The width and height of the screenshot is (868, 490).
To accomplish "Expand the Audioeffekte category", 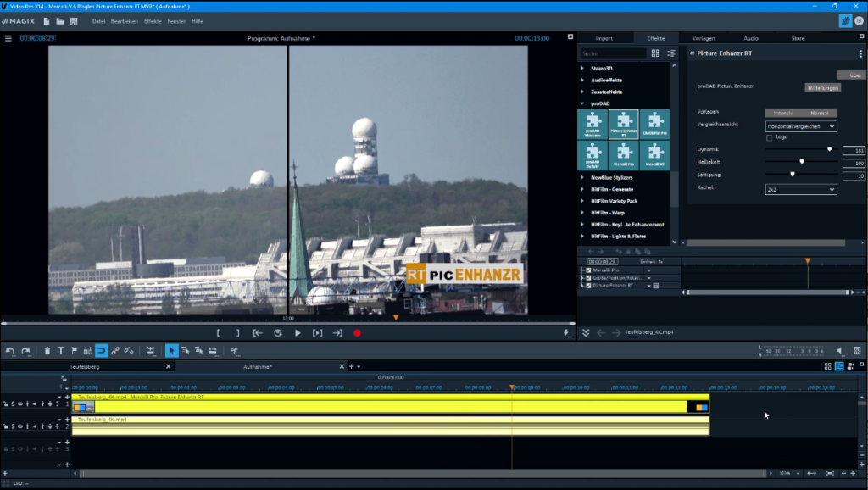I will pyautogui.click(x=582, y=80).
